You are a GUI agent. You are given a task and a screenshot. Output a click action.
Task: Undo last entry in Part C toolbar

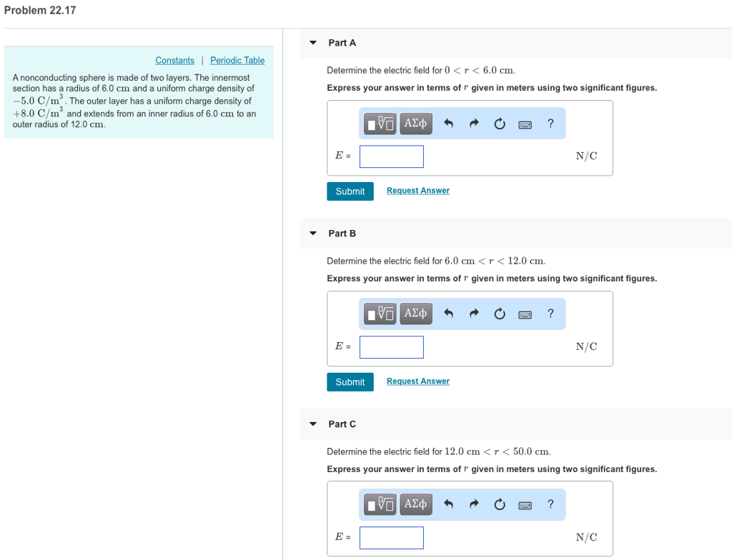pyautogui.click(x=448, y=504)
